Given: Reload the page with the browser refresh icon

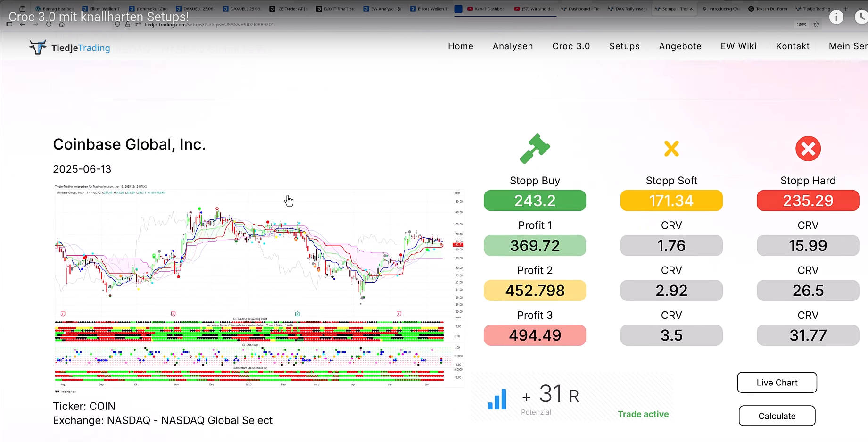Looking at the screenshot, I should [x=49, y=25].
